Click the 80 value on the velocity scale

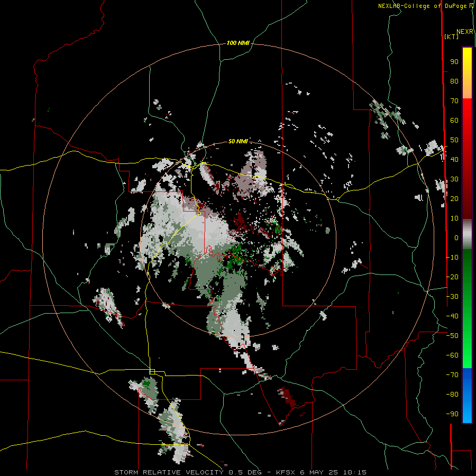coord(454,81)
